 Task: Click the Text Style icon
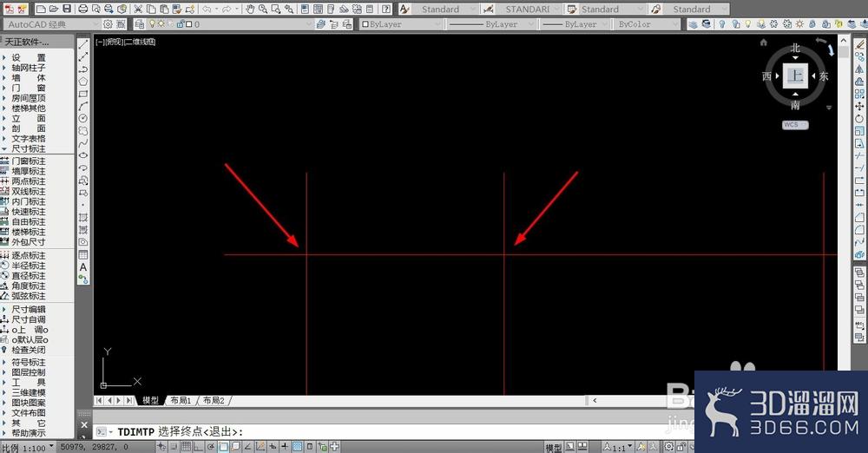click(404, 9)
